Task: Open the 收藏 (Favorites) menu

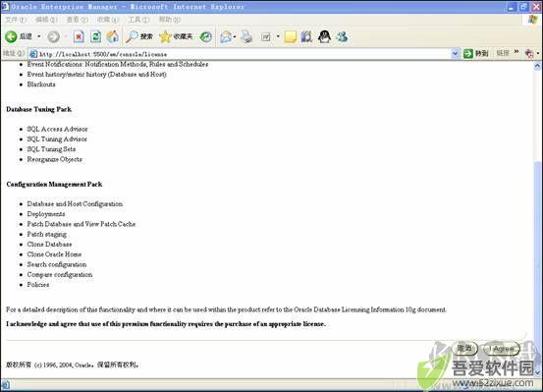Action: click(x=108, y=20)
